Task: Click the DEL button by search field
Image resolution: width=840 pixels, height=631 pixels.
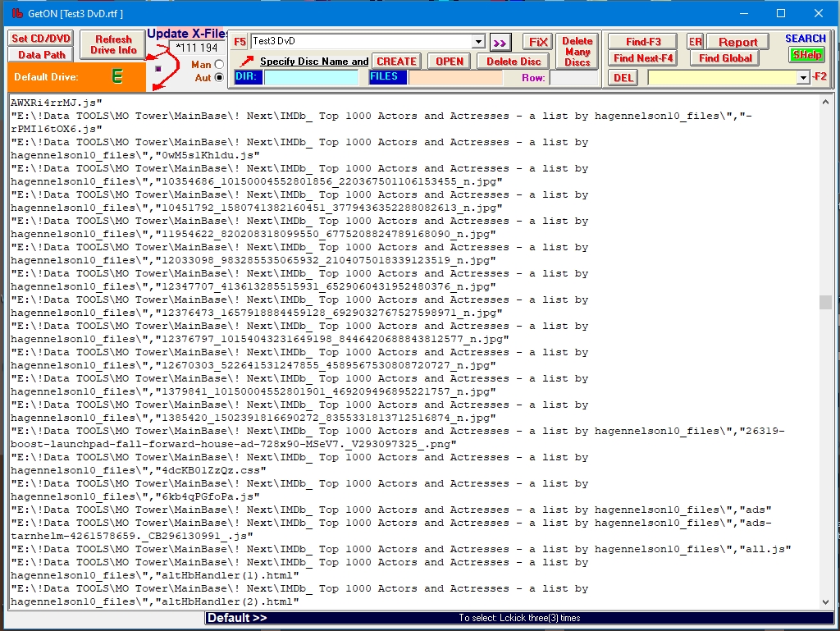Action: [x=623, y=78]
